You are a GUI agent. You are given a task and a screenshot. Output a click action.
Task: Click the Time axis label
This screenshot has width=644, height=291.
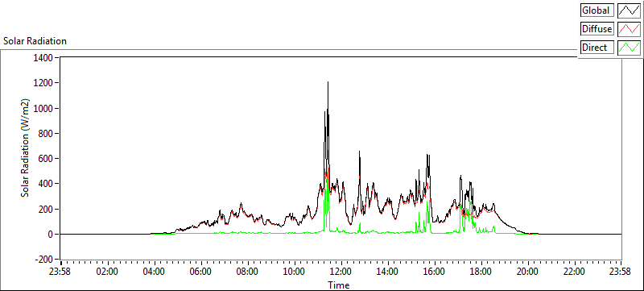[x=339, y=285]
